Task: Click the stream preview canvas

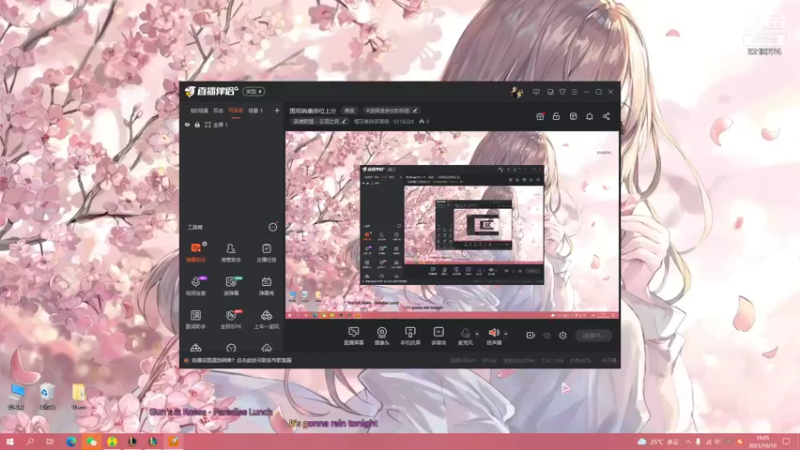Action: [x=452, y=226]
